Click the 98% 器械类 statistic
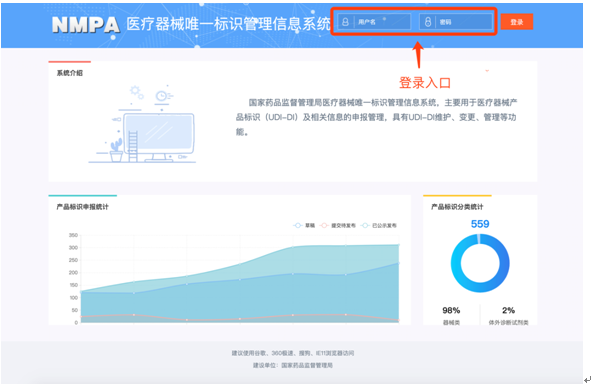This screenshot has width=591, height=391. pyautogui.click(x=451, y=315)
